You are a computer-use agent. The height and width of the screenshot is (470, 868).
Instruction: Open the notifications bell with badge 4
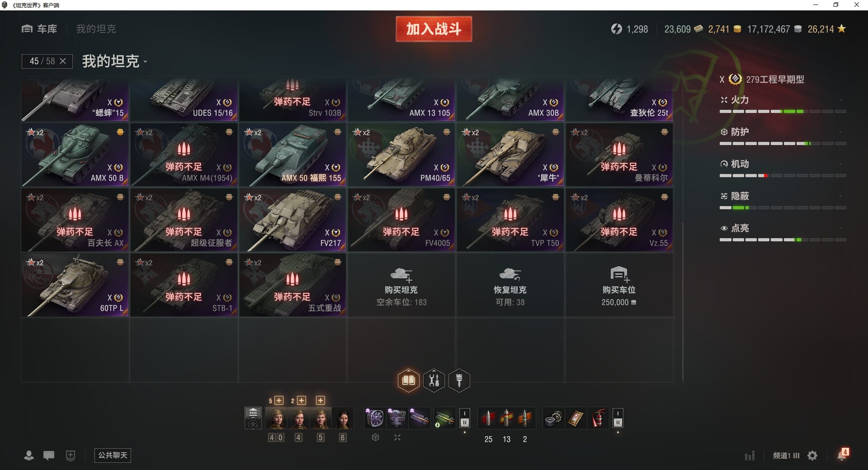pyautogui.click(x=843, y=454)
